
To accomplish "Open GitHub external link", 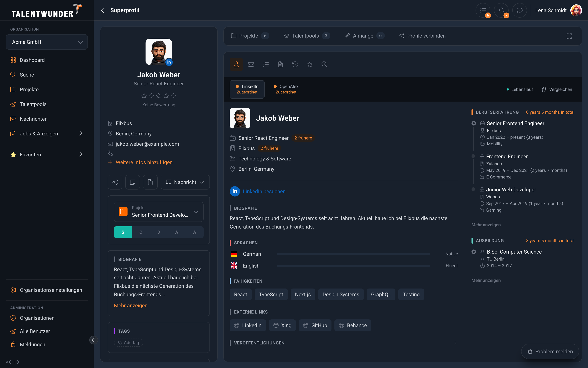I will pyautogui.click(x=315, y=325).
